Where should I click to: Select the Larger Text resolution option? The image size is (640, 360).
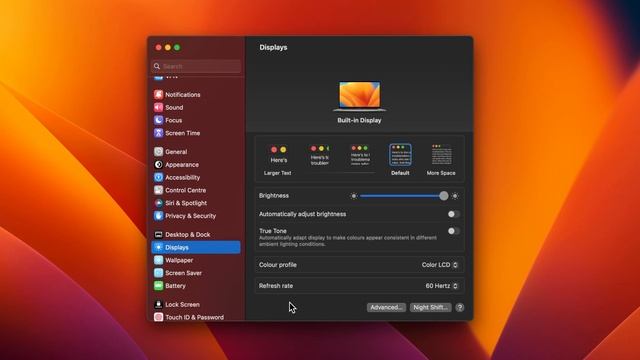tap(278, 160)
